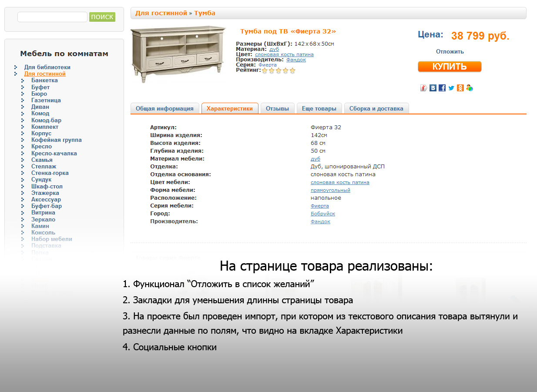Click дуб in Материал мебели row
Viewport: 537px width, 392px height.
[315, 159]
